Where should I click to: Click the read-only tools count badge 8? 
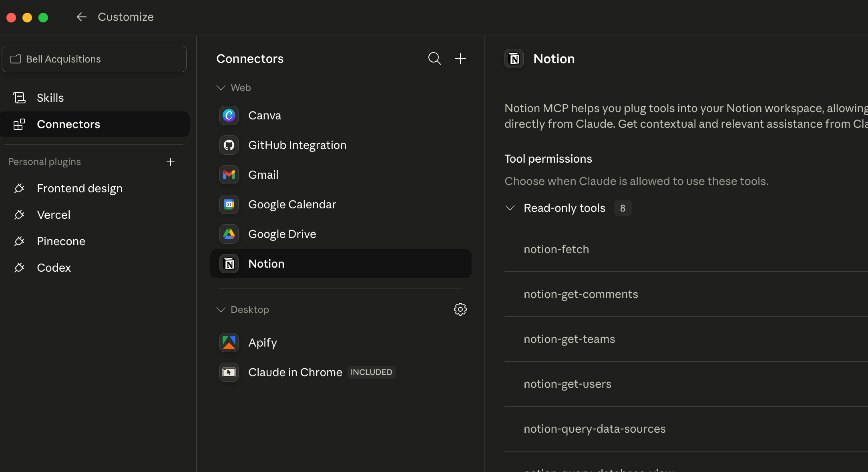pos(623,208)
